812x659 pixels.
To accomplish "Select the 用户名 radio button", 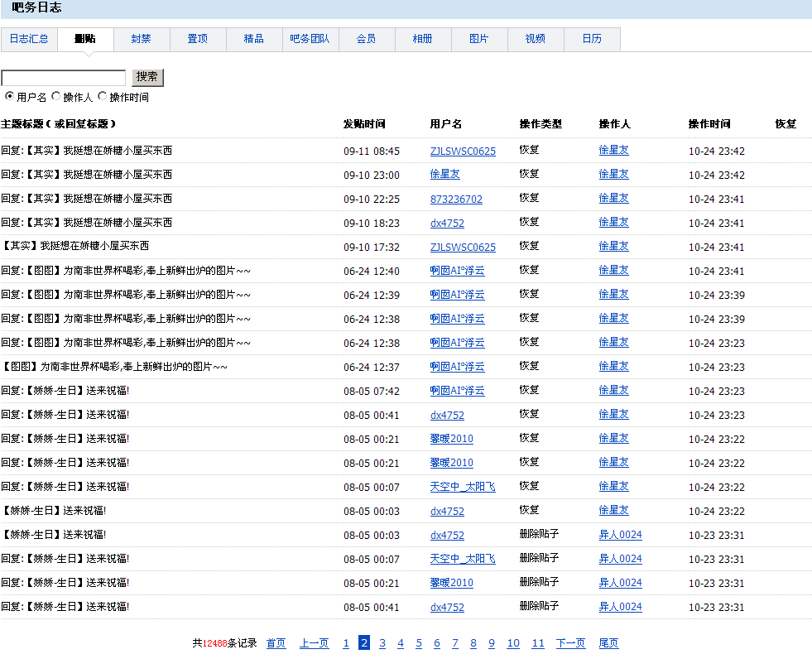I will click(10, 97).
